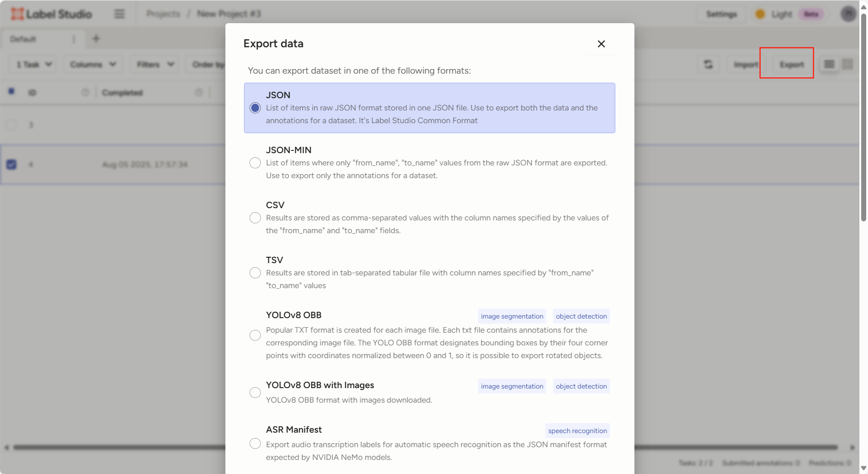The width and height of the screenshot is (868, 474).
Task: Open the ID column options icon
Action: pyautogui.click(x=85, y=93)
